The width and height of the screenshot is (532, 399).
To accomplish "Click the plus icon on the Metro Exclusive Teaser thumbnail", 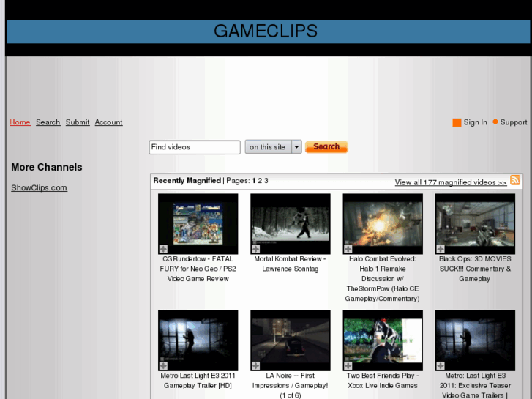I will (x=441, y=366).
